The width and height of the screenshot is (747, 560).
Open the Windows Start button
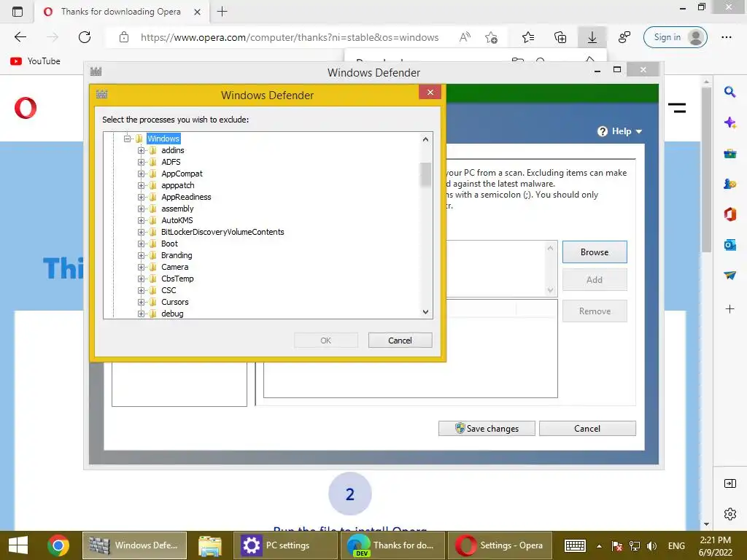pyautogui.click(x=18, y=545)
